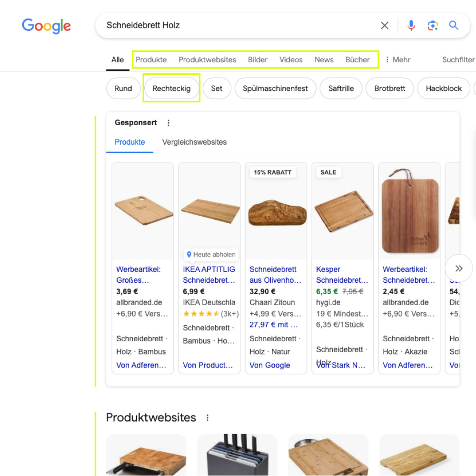Click the hygi.de seller name

tap(328, 302)
